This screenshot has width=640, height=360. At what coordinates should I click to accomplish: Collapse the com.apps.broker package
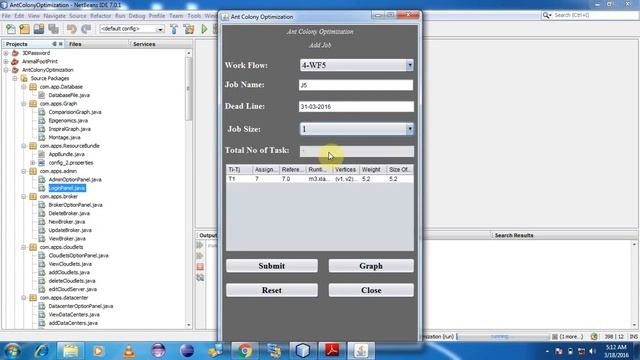24,196
